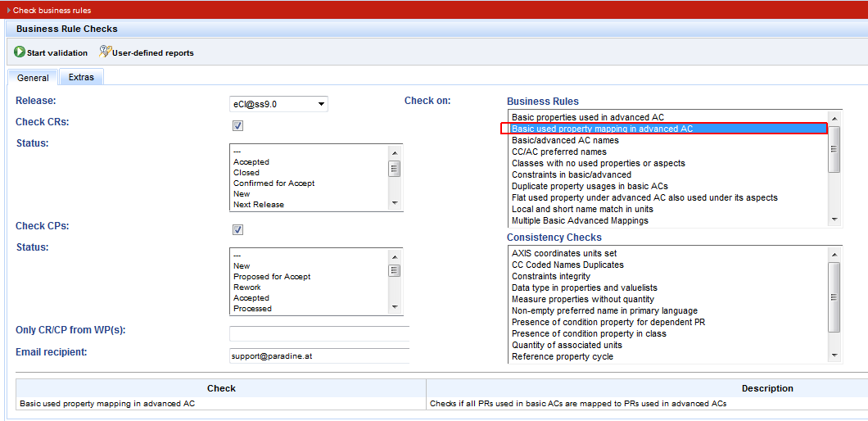The width and height of the screenshot is (868, 421).
Task: Click the Only CR/CP from WP(s) field
Action: [x=319, y=333]
